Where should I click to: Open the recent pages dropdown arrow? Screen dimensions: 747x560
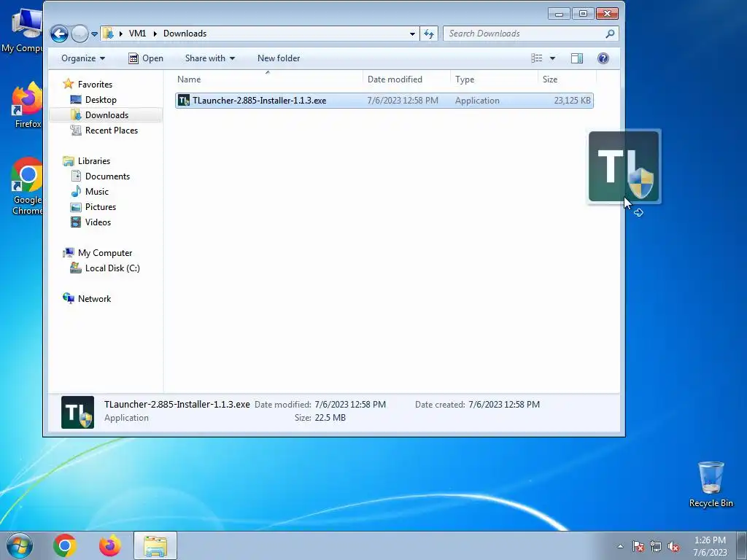point(94,34)
